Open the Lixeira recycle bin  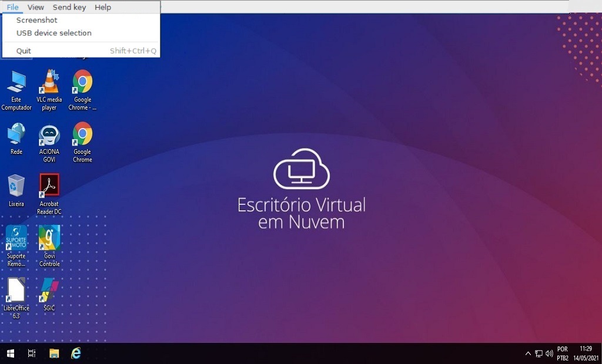tap(16, 187)
